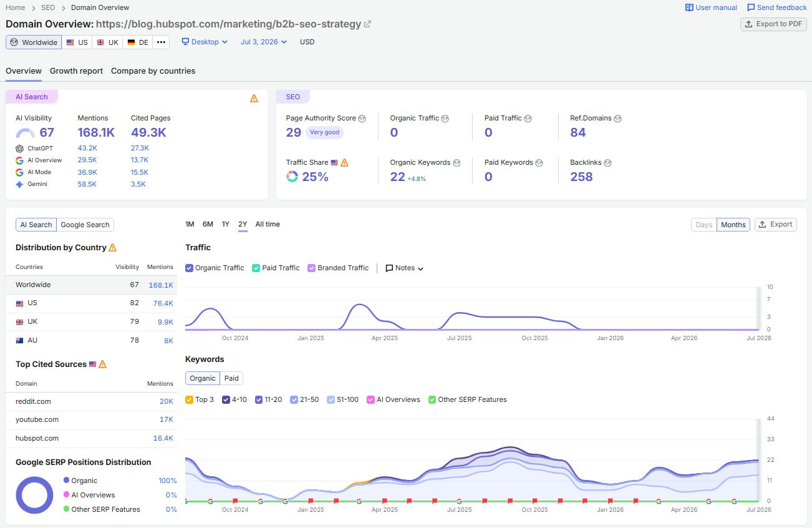This screenshot has height=528, width=812.
Task: Click the Traffic Share donut chart icon
Action: [x=292, y=177]
